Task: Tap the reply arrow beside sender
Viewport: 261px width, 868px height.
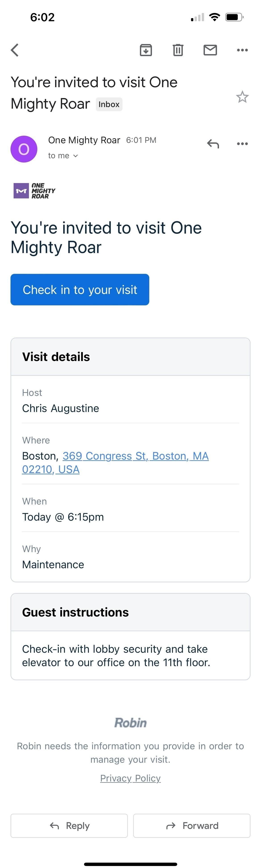Action: point(213,144)
